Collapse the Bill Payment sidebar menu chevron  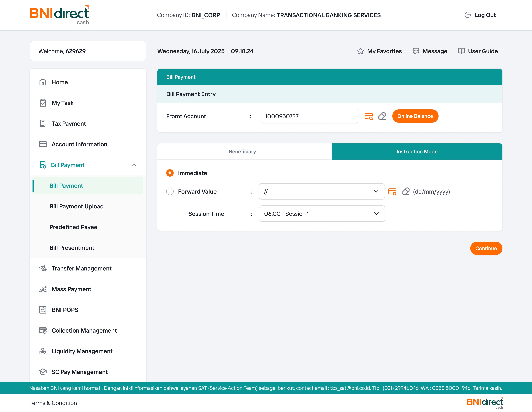[134, 165]
